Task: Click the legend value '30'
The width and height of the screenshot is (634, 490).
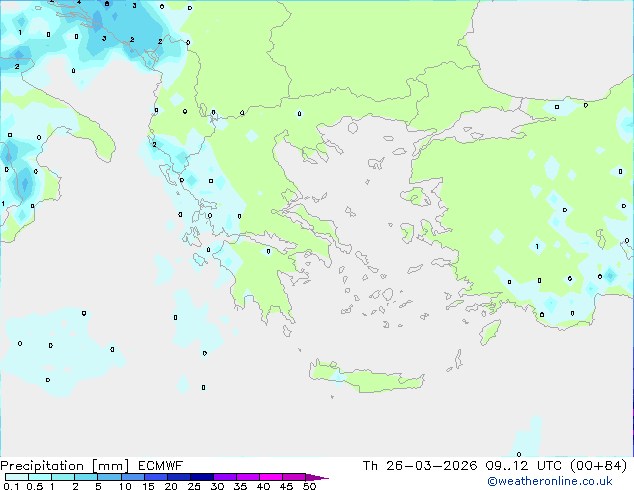Action: tap(217, 486)
